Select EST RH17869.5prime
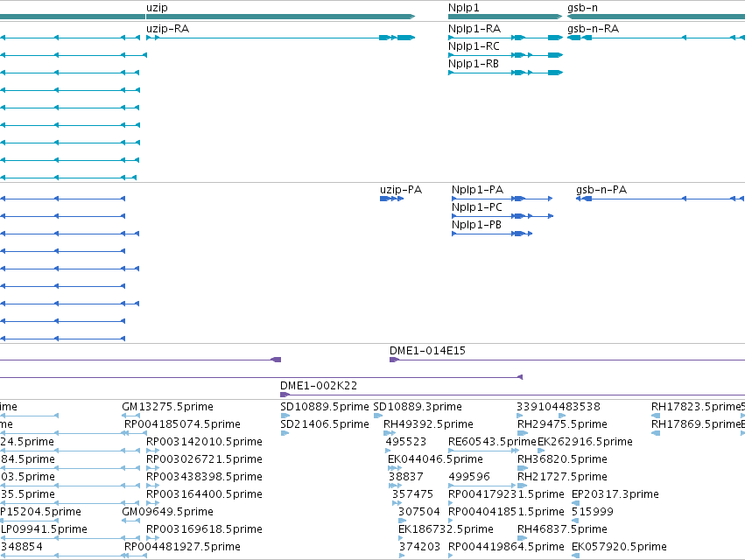The image size is (745, 560). [x=696, y=424]
